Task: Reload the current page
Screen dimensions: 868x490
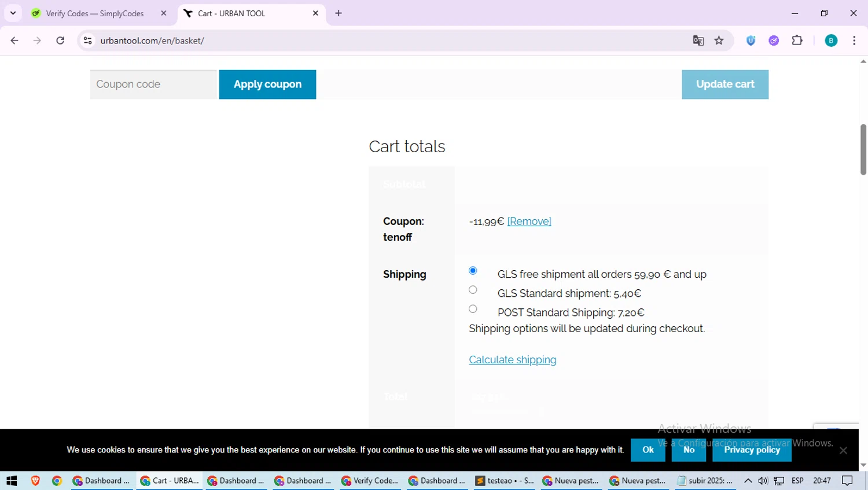Action: click(x=60, y=40)
